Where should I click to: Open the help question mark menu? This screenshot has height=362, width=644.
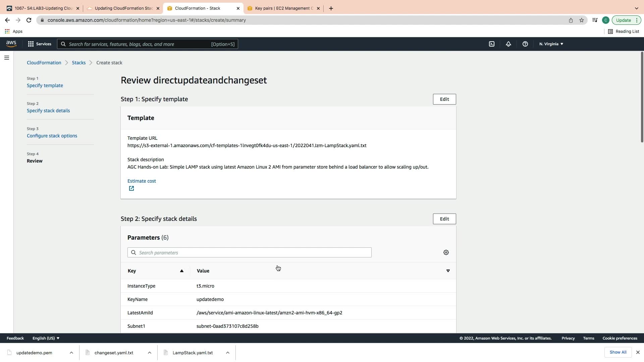tap(525, 44)
